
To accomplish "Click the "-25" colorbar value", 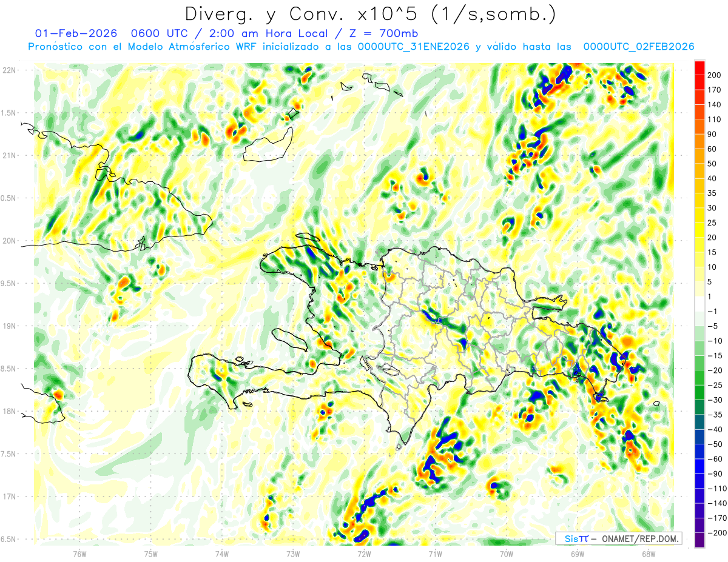I will [x=716, y=385].
